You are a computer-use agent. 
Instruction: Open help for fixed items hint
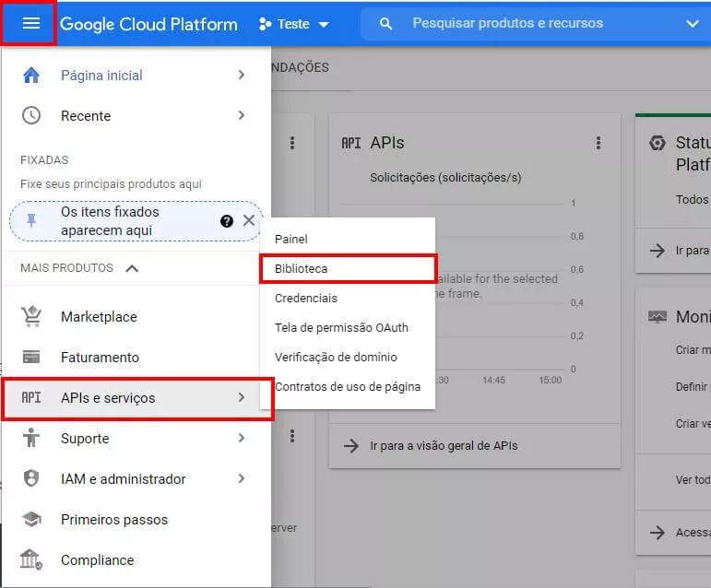pos(227,221)
